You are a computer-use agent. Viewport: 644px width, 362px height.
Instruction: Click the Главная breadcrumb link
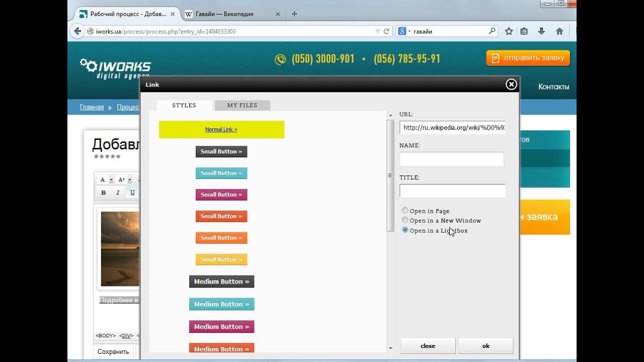[x=92, y=107]
